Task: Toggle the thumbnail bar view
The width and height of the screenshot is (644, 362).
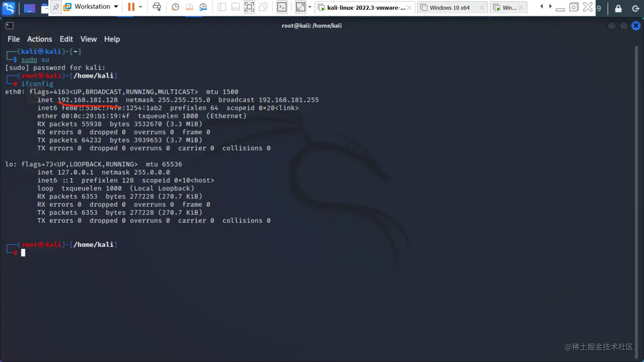Action: (236, 7)
